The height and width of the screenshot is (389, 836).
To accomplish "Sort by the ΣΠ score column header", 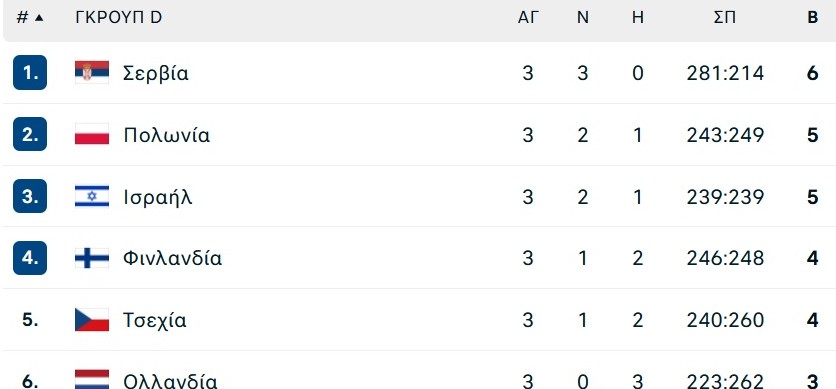I will 725,18.
